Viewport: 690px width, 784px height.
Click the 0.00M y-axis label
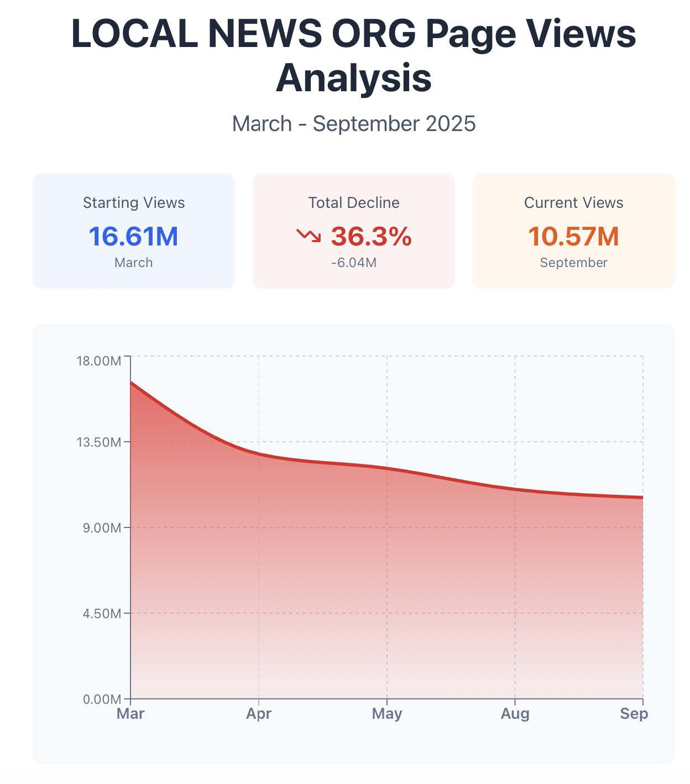[102, 699]
